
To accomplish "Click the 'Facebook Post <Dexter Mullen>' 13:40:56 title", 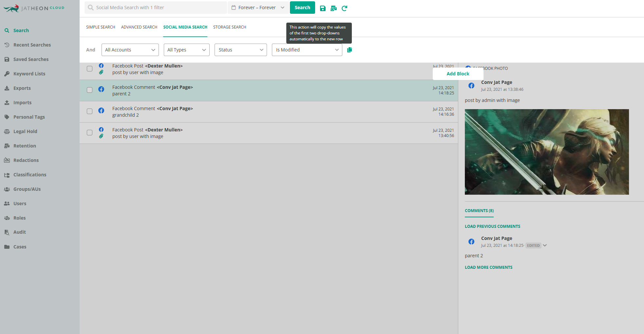I will point(147,130).
